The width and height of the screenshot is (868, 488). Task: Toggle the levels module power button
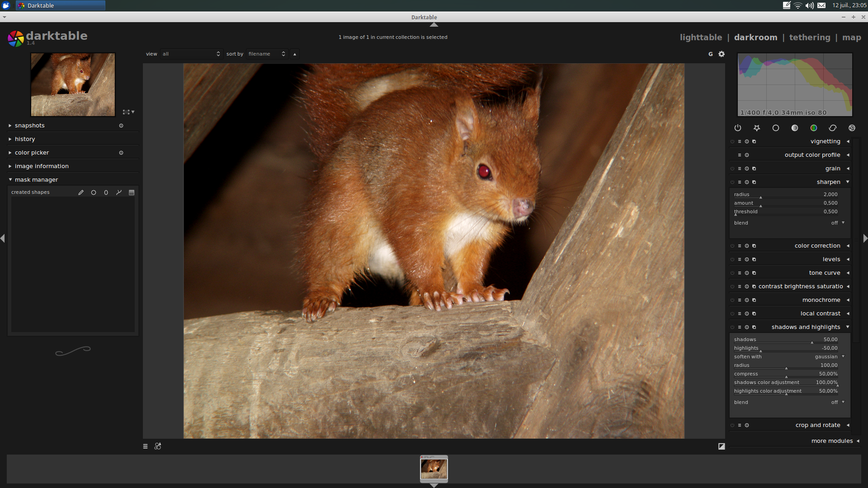(x=732, y=259)
